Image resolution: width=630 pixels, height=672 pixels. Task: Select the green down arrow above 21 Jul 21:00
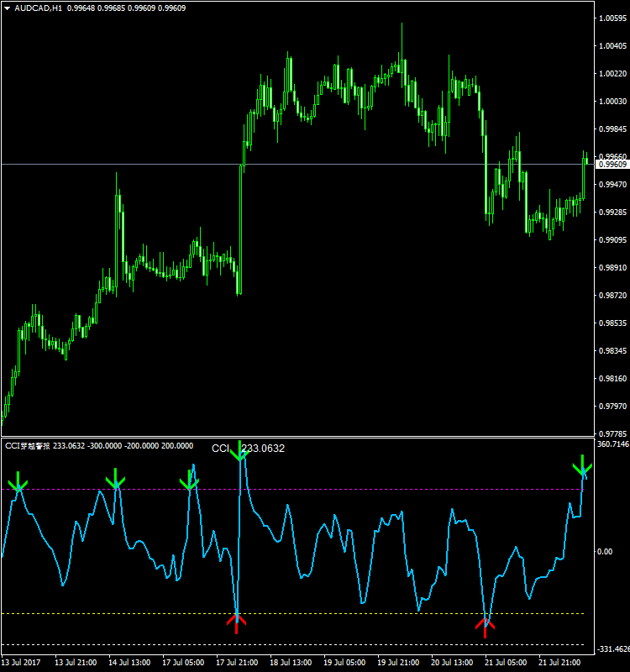582,465
